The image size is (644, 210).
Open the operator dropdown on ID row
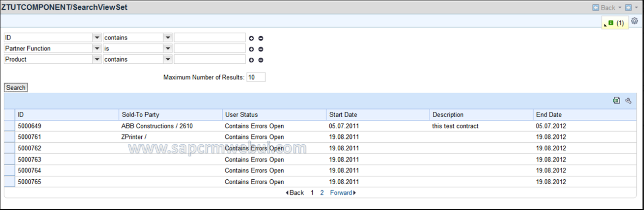[x=168, y=37]
